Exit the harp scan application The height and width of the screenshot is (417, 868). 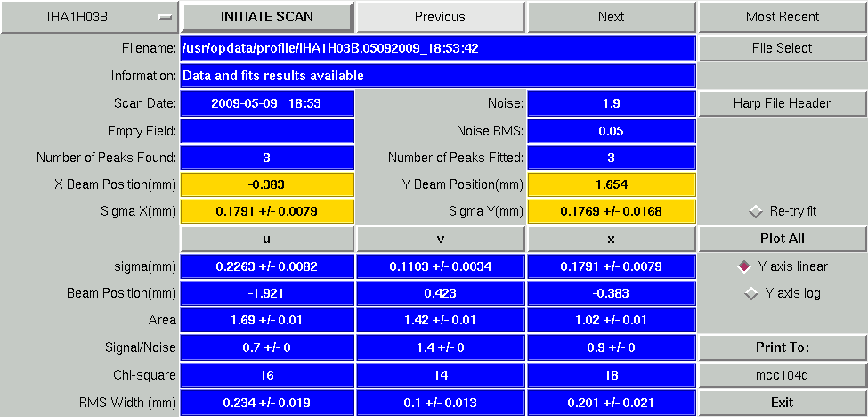tap(783, 403)
